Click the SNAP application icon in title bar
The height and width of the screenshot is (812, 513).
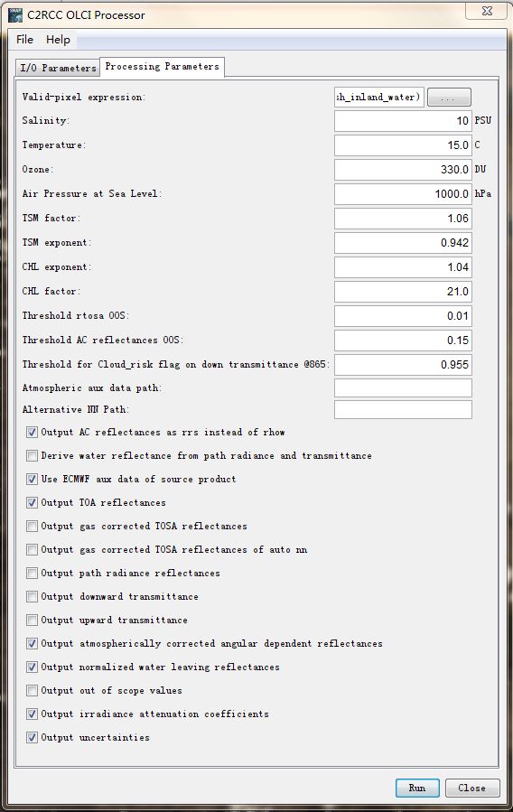pos(15,15)
